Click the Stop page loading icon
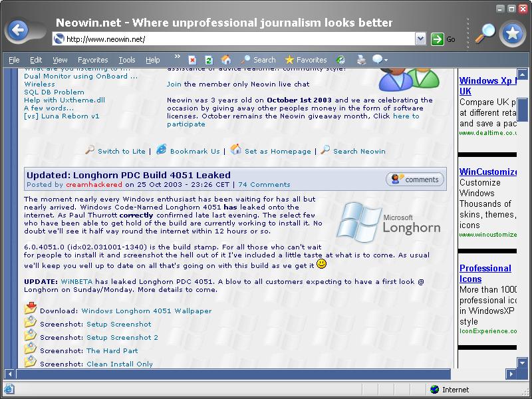 [x=192, y=60]
